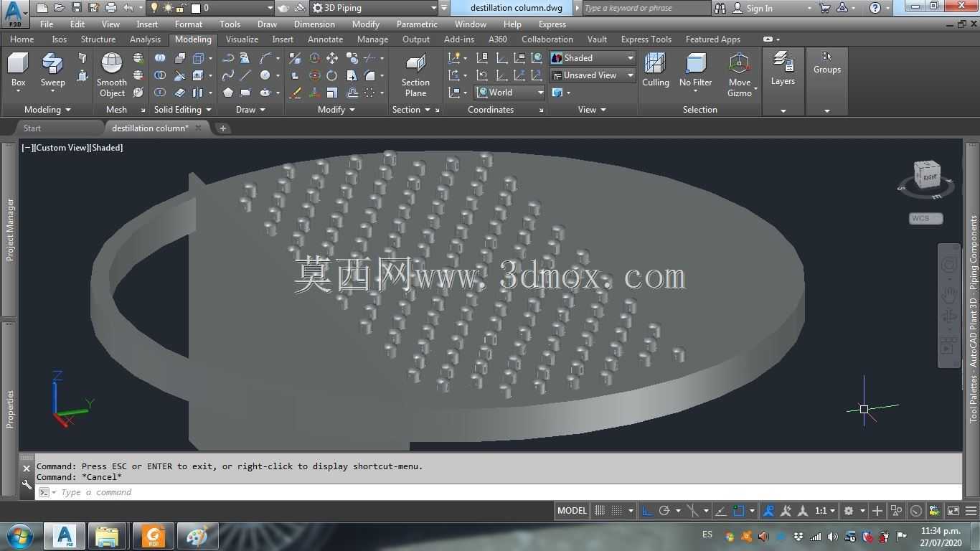Viewport: 980px width, 551px height.
Task: Select the Box solid tool
Action: click(x=18, y=70)
